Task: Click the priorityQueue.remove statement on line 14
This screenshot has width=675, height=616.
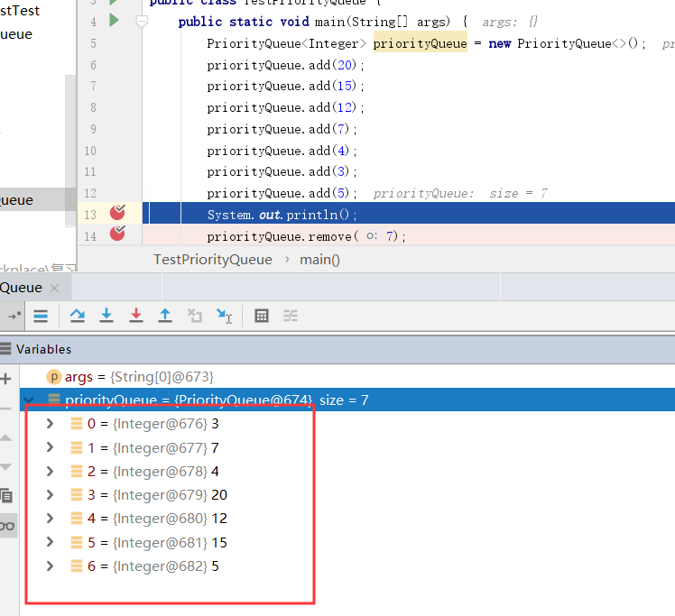Action: click(x=306, y=236)
